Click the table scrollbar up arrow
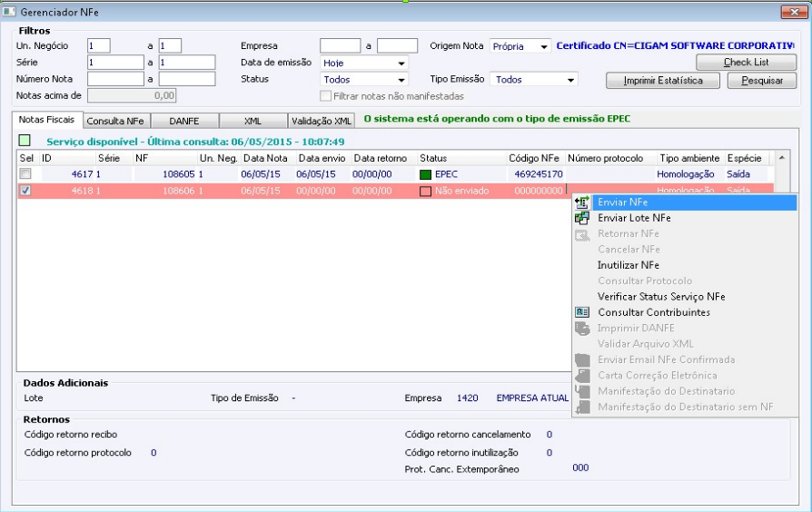The image size is (812, 512). coord(782,157)
